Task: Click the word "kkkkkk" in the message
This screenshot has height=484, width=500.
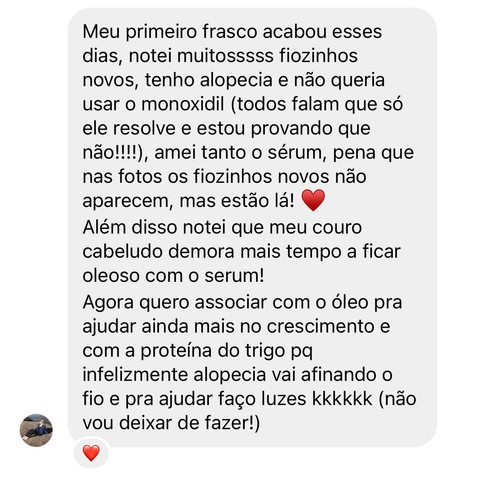Action: coord(342,399)
